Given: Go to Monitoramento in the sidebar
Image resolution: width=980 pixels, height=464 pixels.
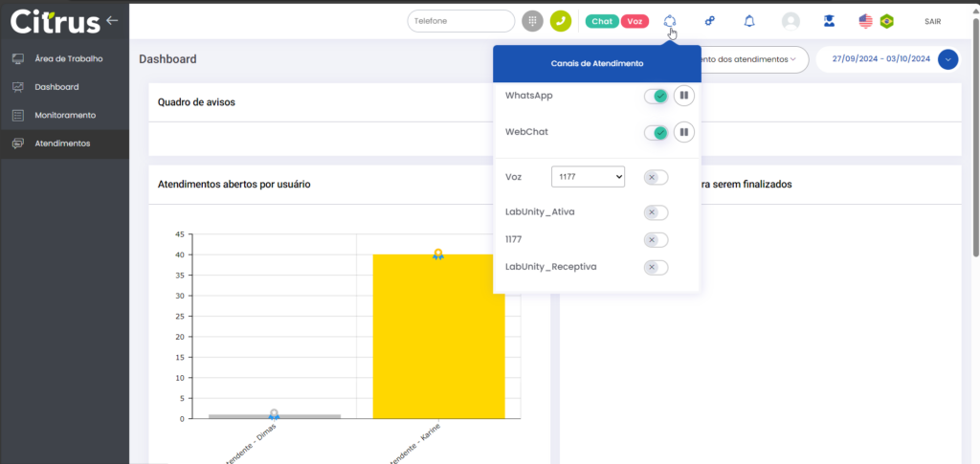Looking at the screenshot, I should point(65,115).
